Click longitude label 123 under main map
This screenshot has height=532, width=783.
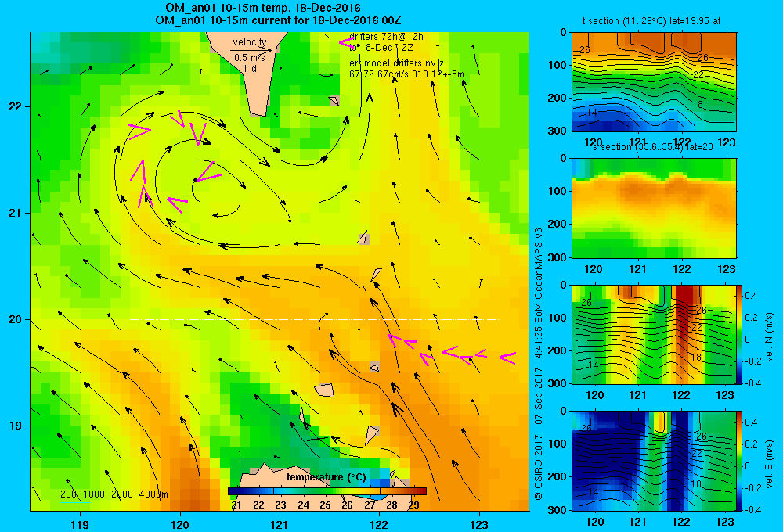point(479,524)
